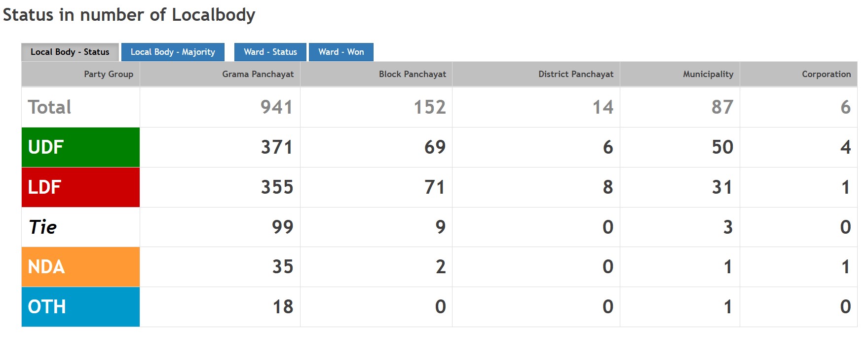Click the District Panchayat column header
The image size is (868, 337).
[575, 74]
